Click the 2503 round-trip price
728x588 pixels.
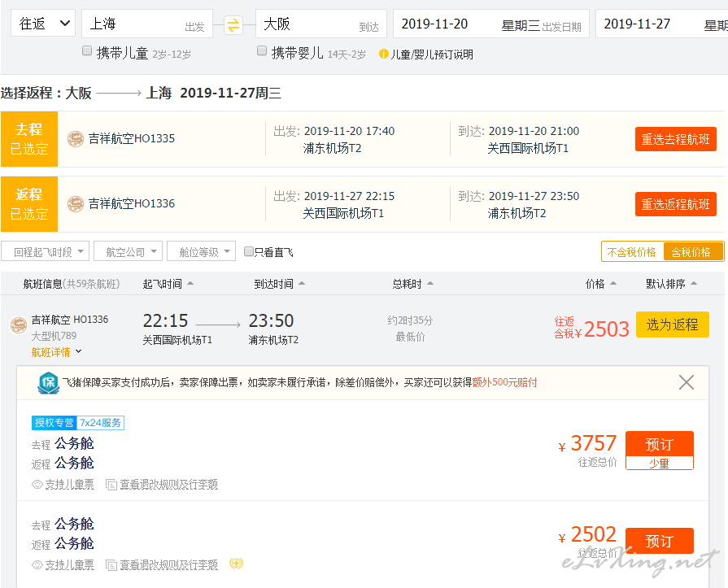(606, 329)
